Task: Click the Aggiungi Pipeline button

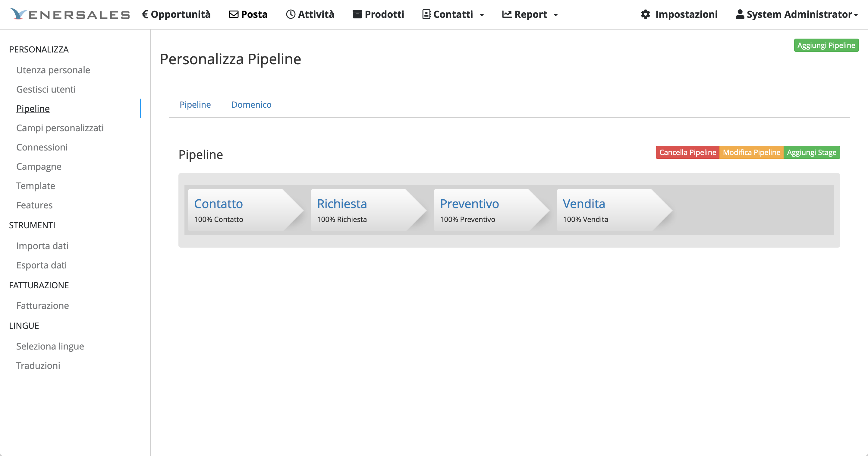Action: coord(826,45)
